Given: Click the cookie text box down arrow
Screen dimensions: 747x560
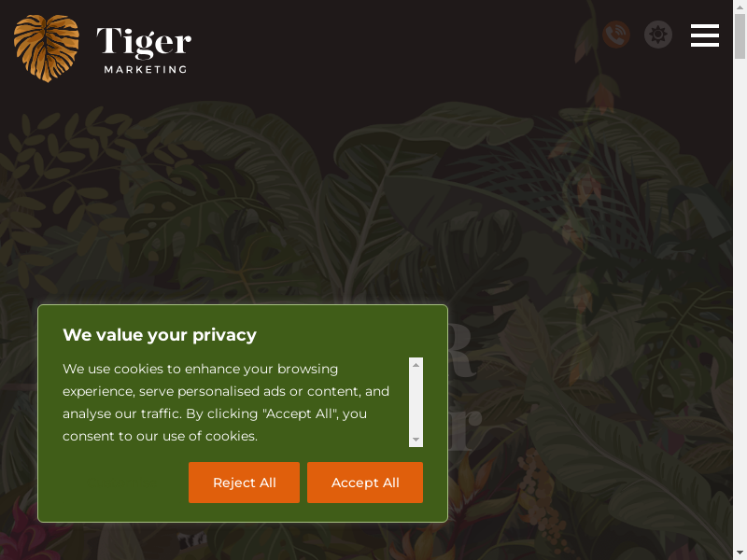Looking at the screenshot, I should (416, 440).
